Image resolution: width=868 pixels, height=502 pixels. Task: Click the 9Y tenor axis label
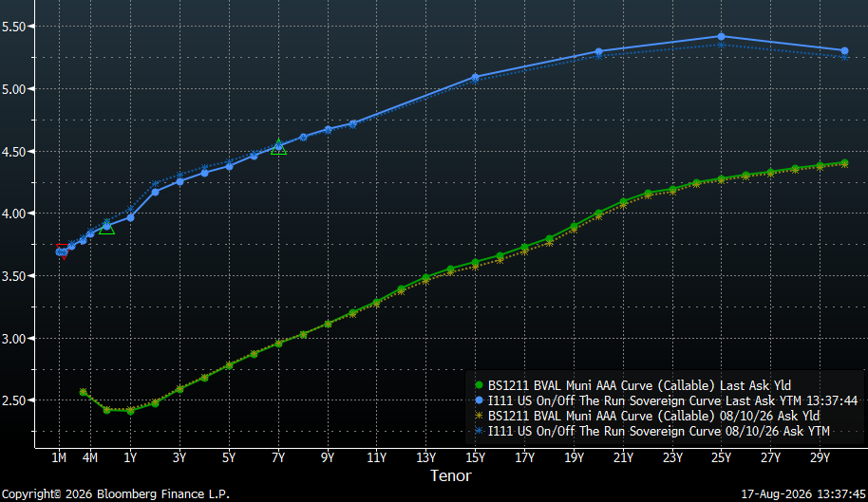tap(327, 457)
